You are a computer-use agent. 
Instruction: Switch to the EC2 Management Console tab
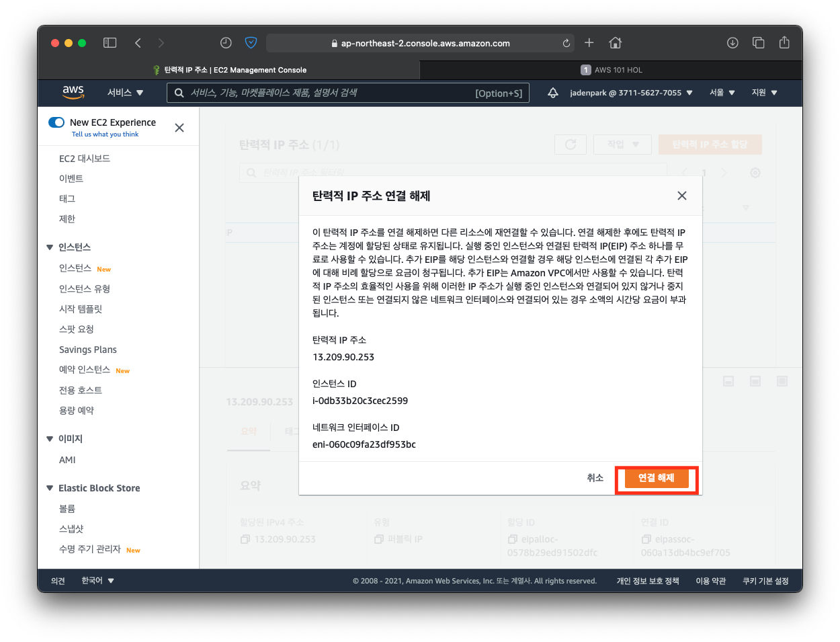(x=228, y=70)
